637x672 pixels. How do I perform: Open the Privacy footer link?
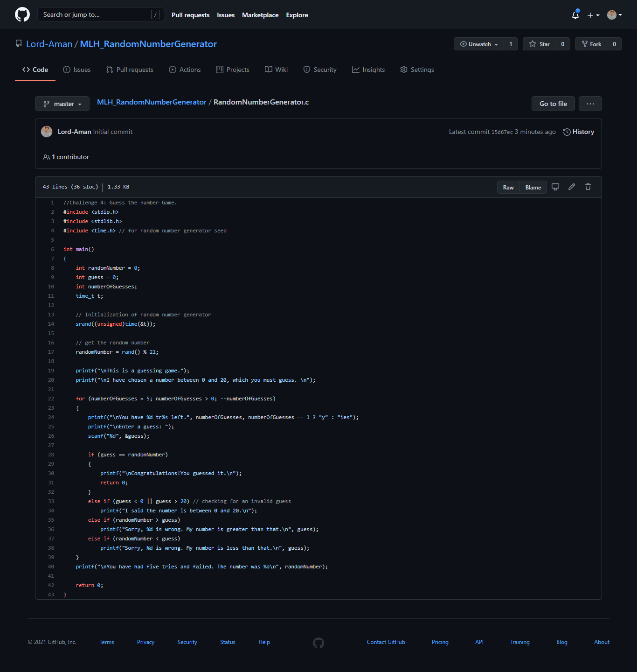pyautogui.click(x=145, y=642)
